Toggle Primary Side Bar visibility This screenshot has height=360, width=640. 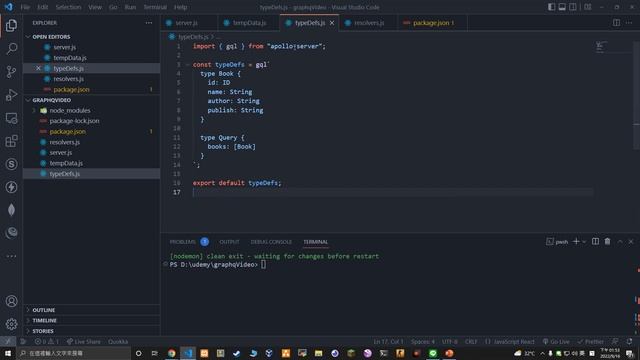[x=551, y=7]
